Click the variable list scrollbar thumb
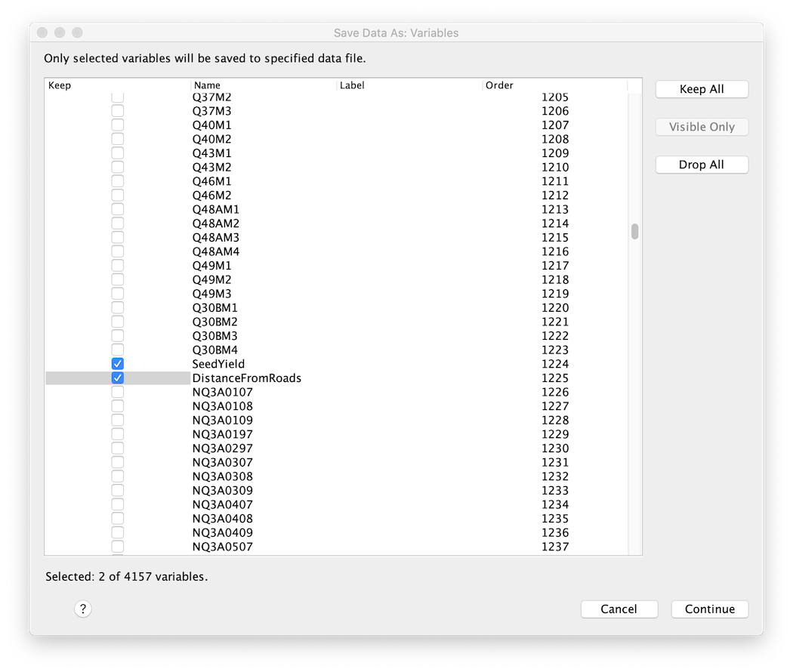The width and height of the screenshot is (793, 672). [634, 232]
